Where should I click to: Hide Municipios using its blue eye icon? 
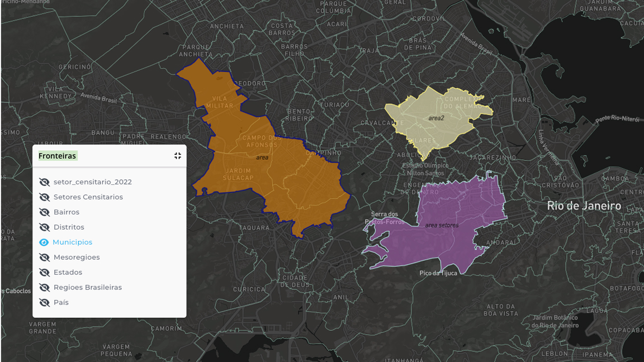click(44, 242)
